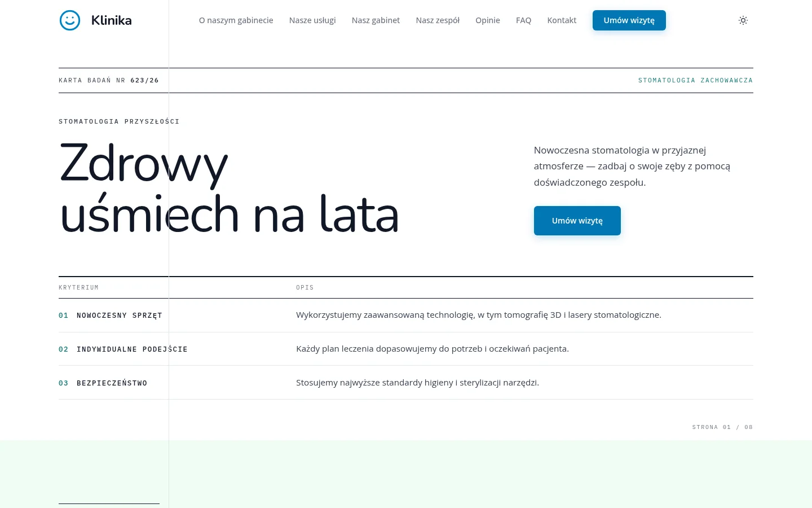The image size is (812, 508).
Task: Select the 'Zdrowy uśmiech na lata' headline
Action: [229, 189]
